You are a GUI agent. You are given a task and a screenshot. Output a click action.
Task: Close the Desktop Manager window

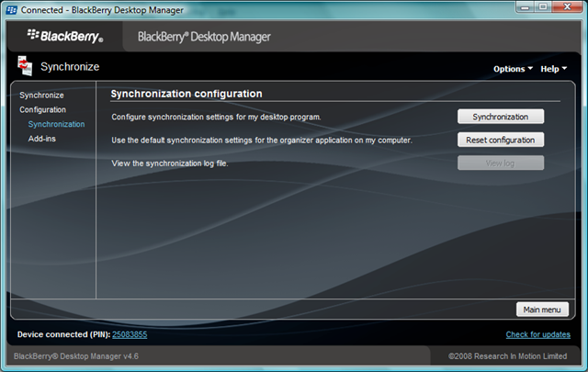[568, 7]
